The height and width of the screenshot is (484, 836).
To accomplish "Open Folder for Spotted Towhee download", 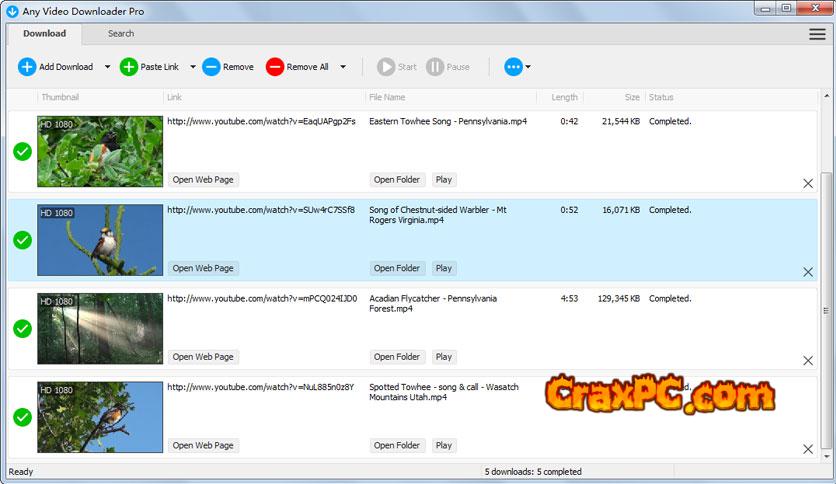I will [397, 445].
